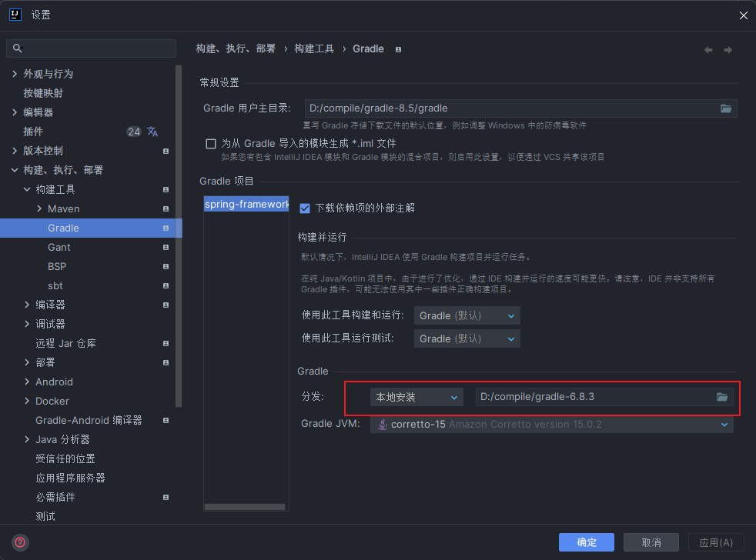The height and width of the screenshot is (560, 756).
Task: Click project icon on 编译器 row
Action: pyautogui.click(x=166, y=305)
